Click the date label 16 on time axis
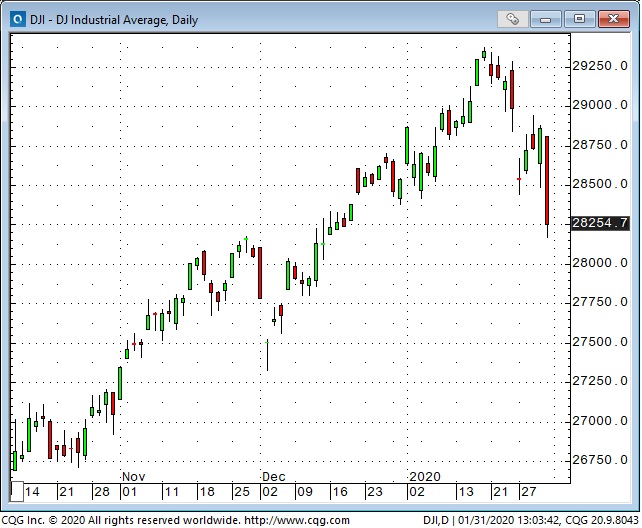Screen dimensions: 642x528 click(x=340, y=492)
